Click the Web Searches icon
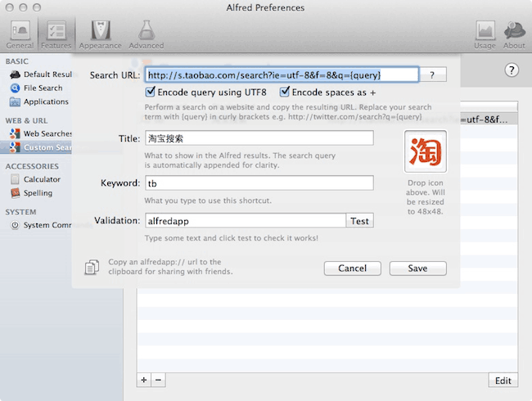 15,133
